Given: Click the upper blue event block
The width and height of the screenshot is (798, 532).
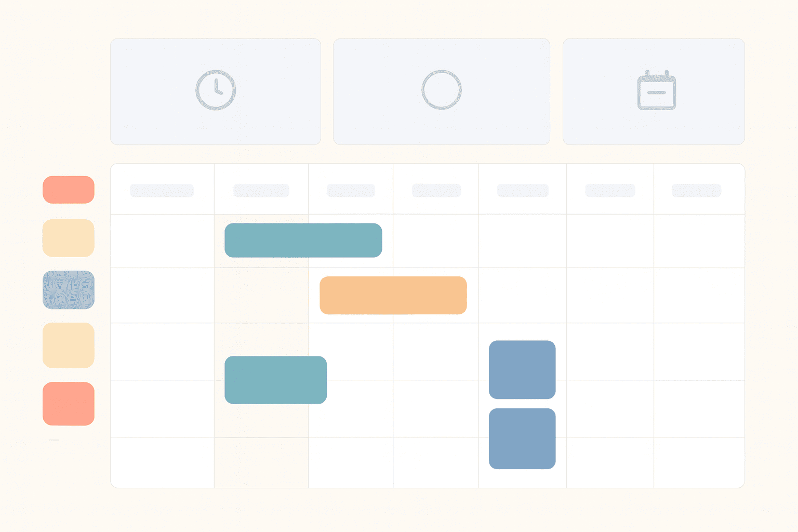Looking at the screenshot, I should pyautogui.click(x=522, y=369).
